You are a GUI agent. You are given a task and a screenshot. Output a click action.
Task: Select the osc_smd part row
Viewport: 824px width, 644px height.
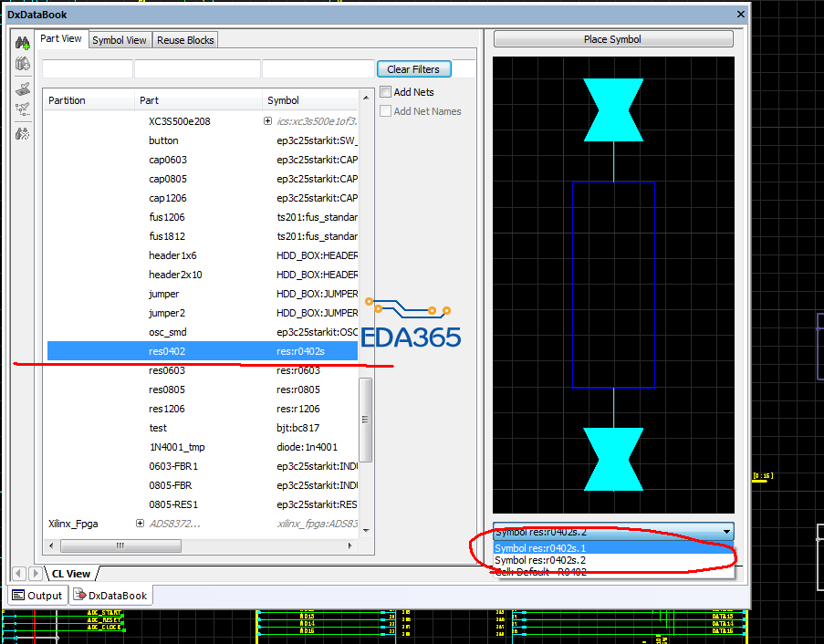click(203, 332)
